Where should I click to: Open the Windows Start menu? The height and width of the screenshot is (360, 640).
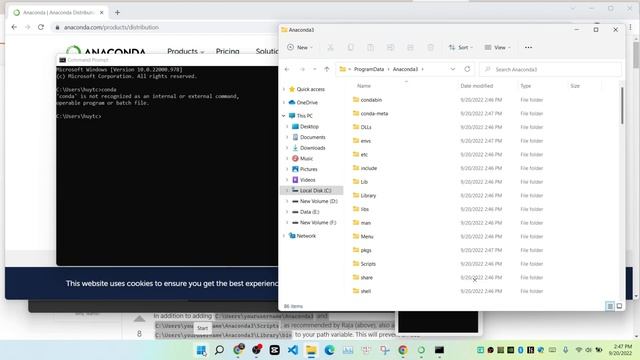click(x=201, y=350)
